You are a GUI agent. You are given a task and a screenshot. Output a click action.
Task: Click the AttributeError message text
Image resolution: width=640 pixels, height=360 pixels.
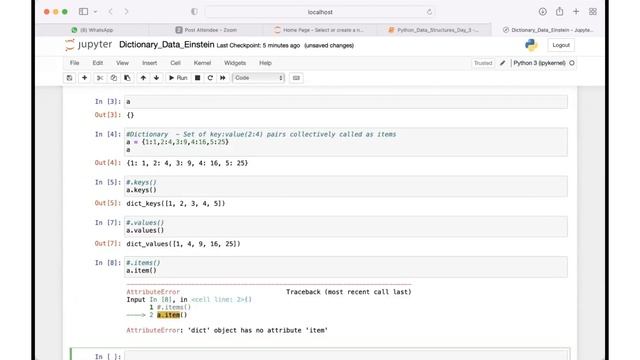[x=227, y=330]
